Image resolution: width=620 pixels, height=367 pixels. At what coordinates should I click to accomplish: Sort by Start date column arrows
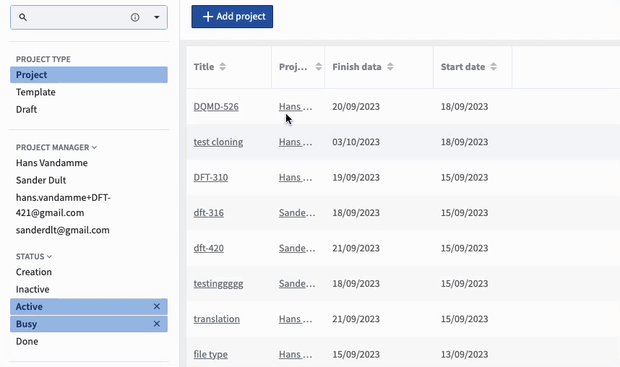pyautogui.click(x=493, y=67)
